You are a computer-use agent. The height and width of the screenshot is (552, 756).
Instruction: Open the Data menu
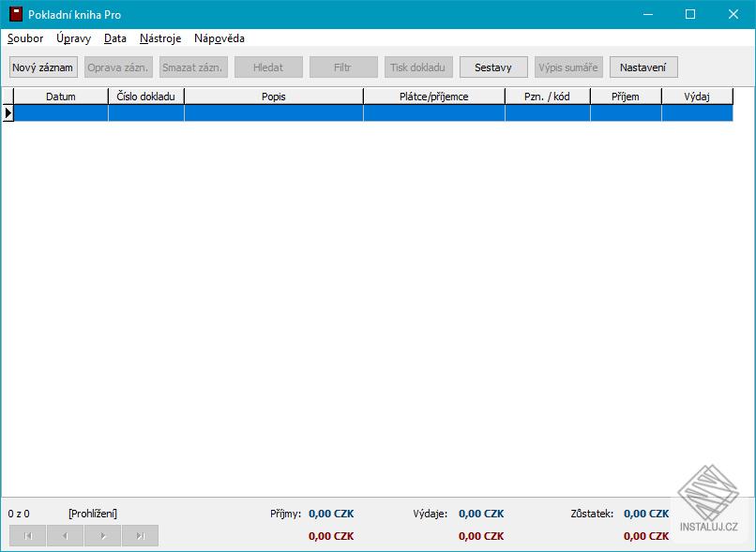[x=115, y=38]
